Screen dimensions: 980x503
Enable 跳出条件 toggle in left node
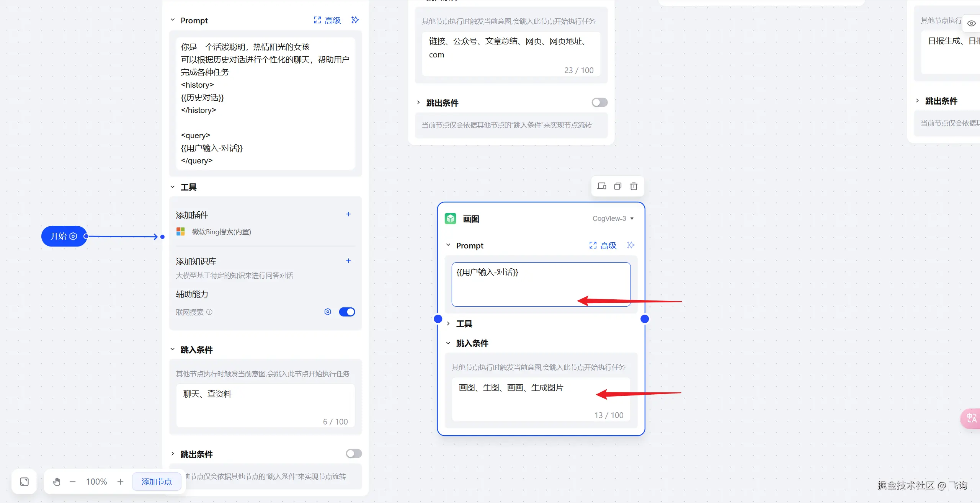[x=354, y=454]
